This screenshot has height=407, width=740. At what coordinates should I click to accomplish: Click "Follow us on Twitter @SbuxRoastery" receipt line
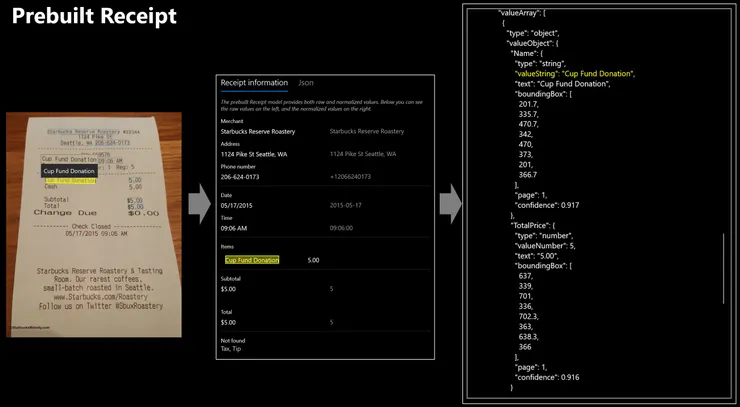101,306
